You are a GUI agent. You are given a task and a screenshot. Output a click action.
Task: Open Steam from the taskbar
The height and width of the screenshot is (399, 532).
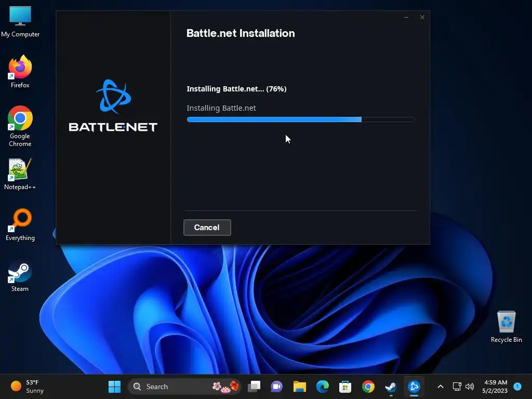point(391,387)
